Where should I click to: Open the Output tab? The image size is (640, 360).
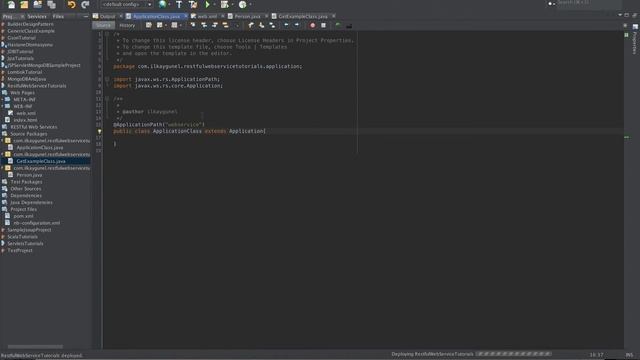coord(107,16)
